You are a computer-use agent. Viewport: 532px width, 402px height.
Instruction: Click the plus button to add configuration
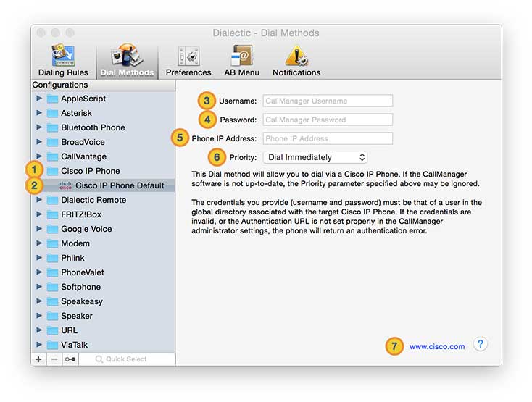pos(38,359)
